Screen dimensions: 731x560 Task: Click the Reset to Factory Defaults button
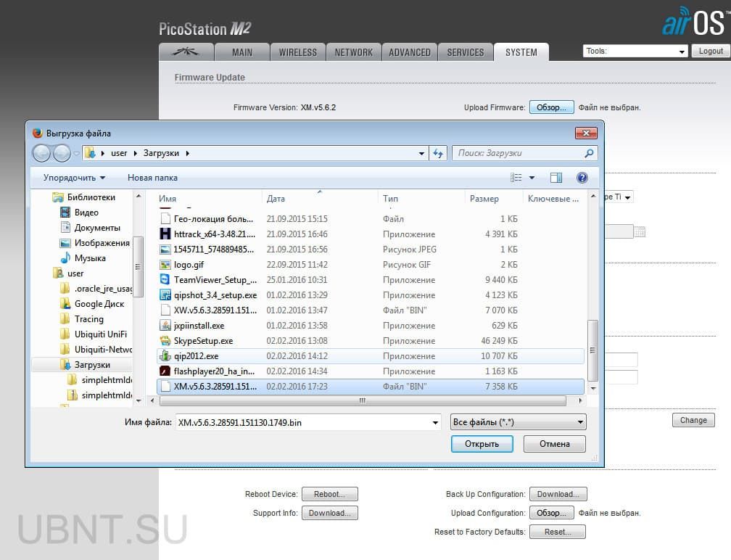pyautogui.click(x=558, y=532)
